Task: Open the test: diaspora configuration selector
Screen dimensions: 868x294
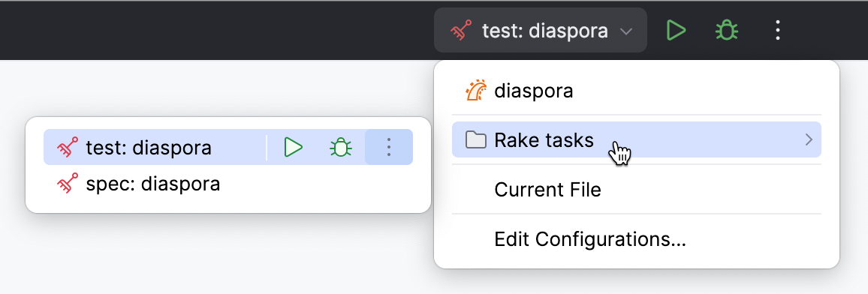Action: coord(541,31)
